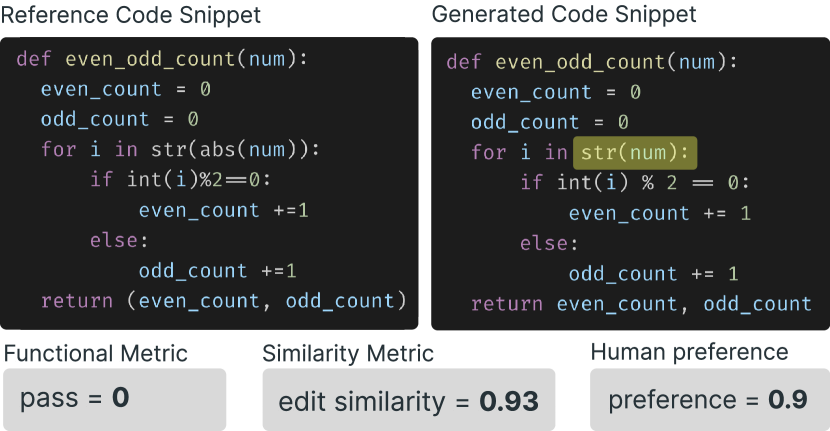Click "if int(i) % 2 == 0:" in the generated code
This screenshot has height=431, width=830.
coord(634,183)
